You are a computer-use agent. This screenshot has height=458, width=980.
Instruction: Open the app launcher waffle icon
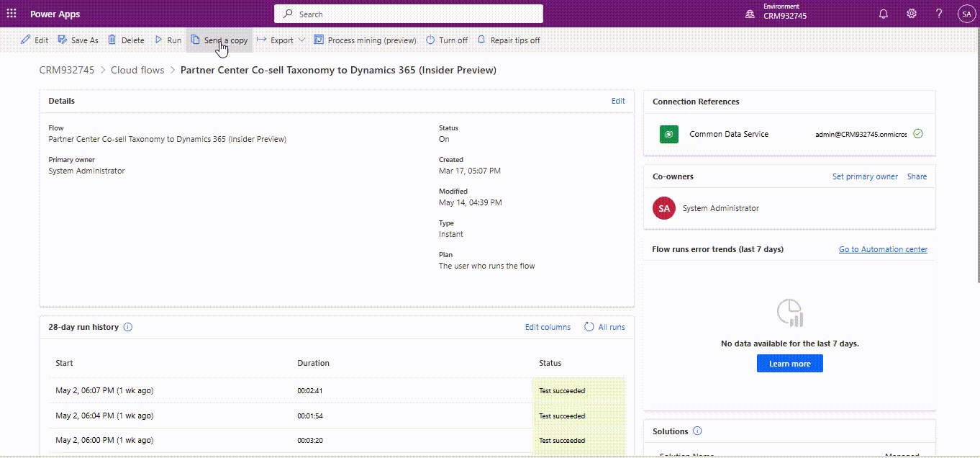(x=12, y=14)
